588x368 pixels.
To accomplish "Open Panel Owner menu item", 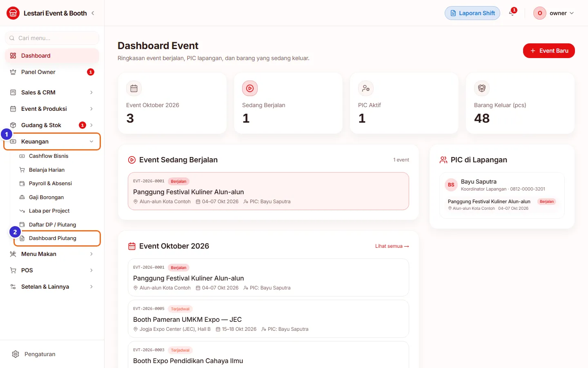I will [52, 72].
